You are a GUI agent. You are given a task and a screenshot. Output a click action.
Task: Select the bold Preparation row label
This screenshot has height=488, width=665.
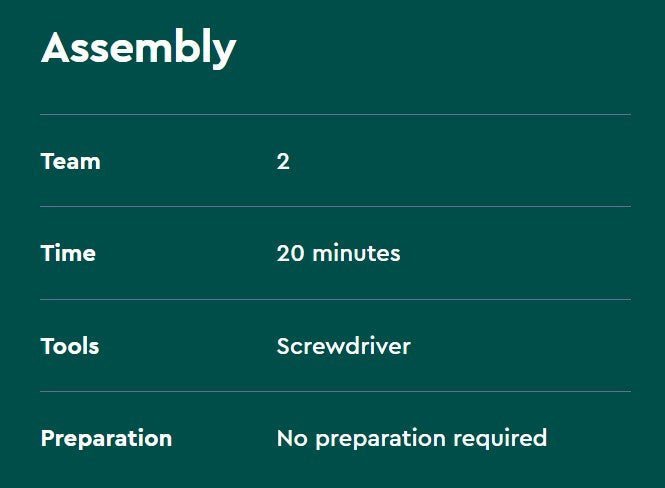106,438
